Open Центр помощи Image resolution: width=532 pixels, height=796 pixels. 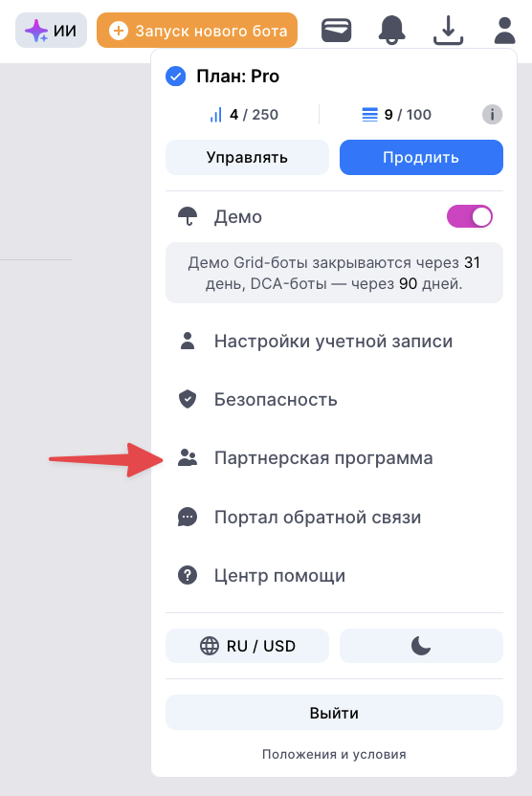334,576
